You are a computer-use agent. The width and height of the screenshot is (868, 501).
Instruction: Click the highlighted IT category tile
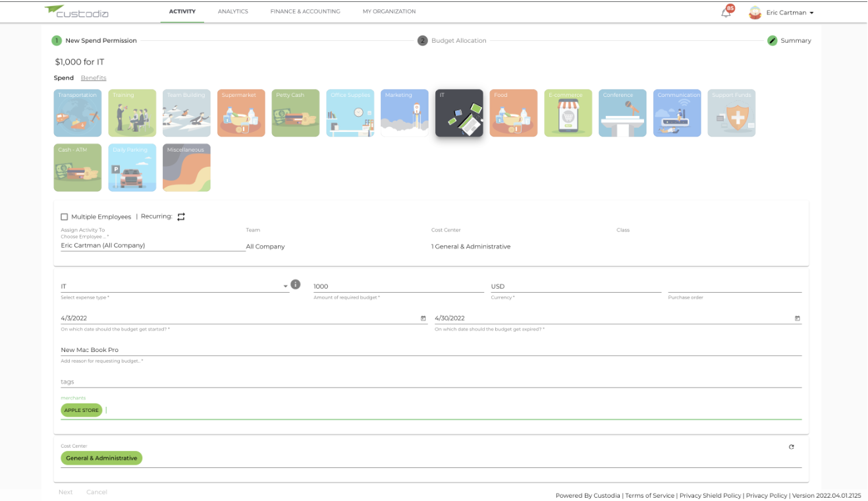pyautogui.click(x=459, y=113)
